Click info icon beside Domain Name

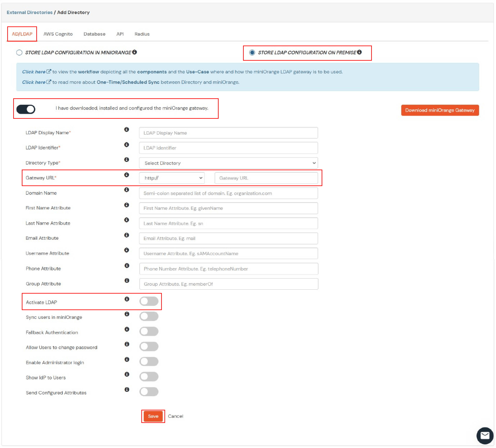coord(126,190)
